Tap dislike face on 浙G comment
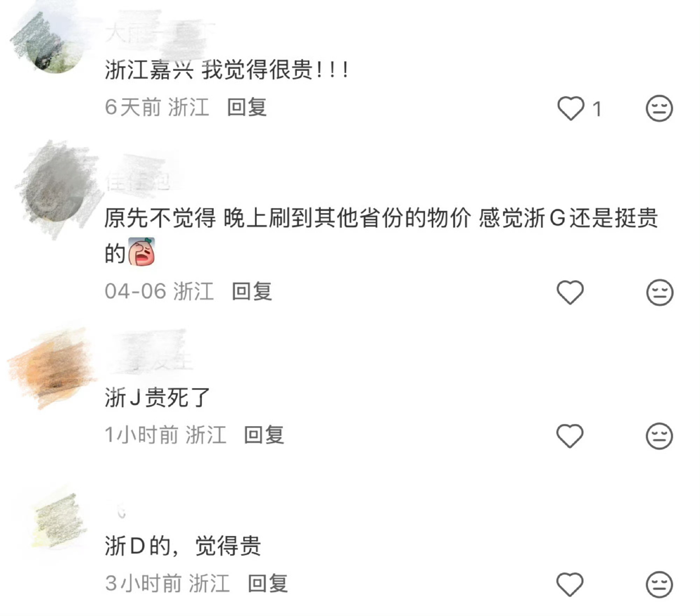 pyautogui.click(x=659, y=292)
